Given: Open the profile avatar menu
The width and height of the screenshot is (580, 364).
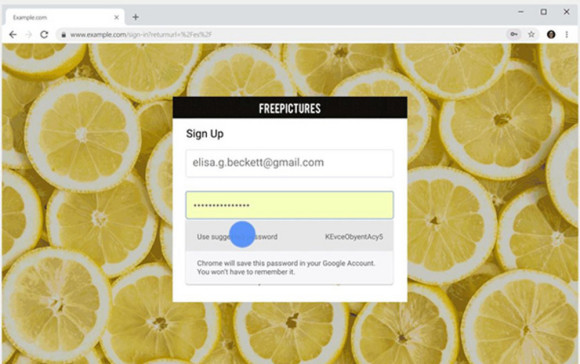Looking at the screenshot, I should pyautogui.click(x=551, y=34).
